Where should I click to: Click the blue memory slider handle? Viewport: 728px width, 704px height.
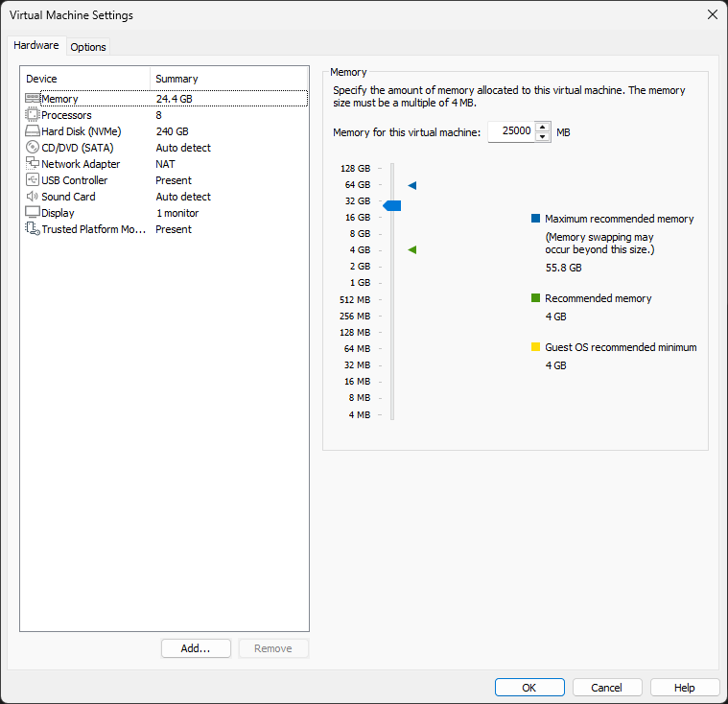coord(392,205)
